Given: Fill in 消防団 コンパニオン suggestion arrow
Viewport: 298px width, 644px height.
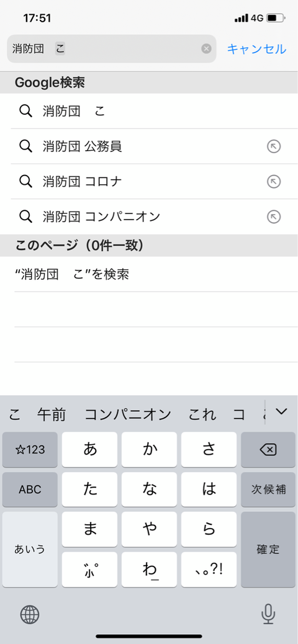Looking at the screenshot, I should click(x=274, y=217).
